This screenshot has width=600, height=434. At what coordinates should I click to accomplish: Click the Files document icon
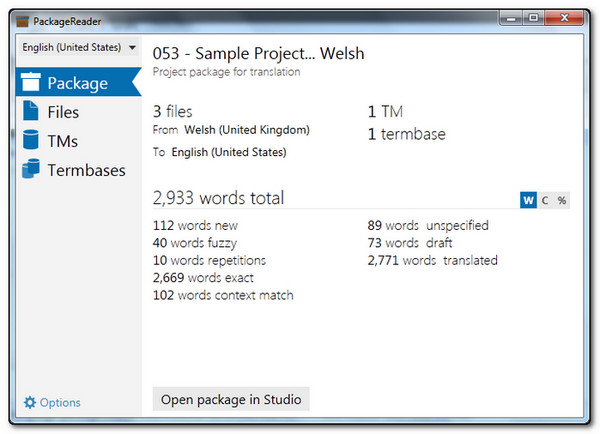(x=31, y=111)
